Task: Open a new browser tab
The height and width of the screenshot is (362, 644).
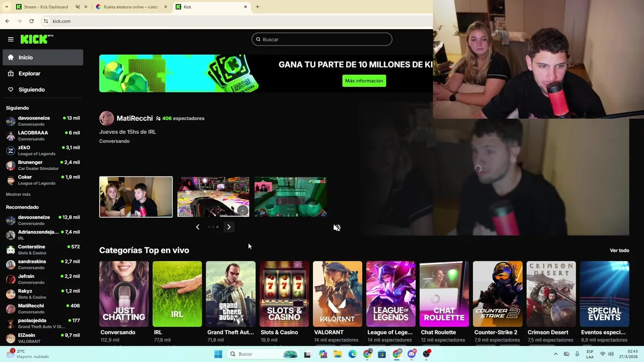Action: [x=258, y=7]
